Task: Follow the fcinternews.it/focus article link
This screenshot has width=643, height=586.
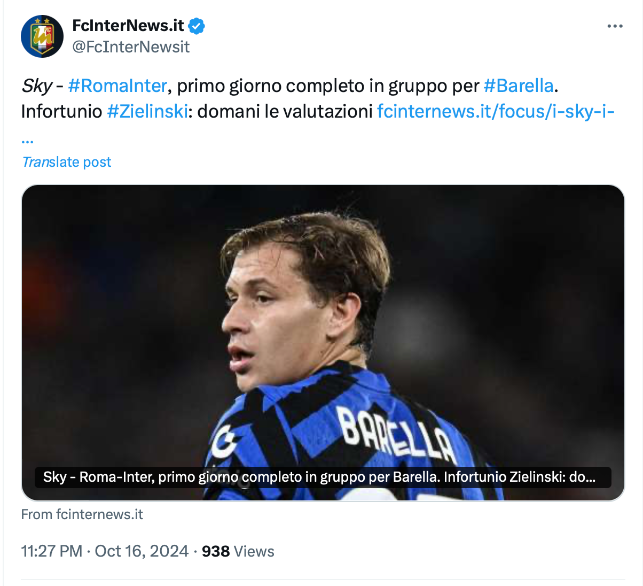Action: click(495, 112)
